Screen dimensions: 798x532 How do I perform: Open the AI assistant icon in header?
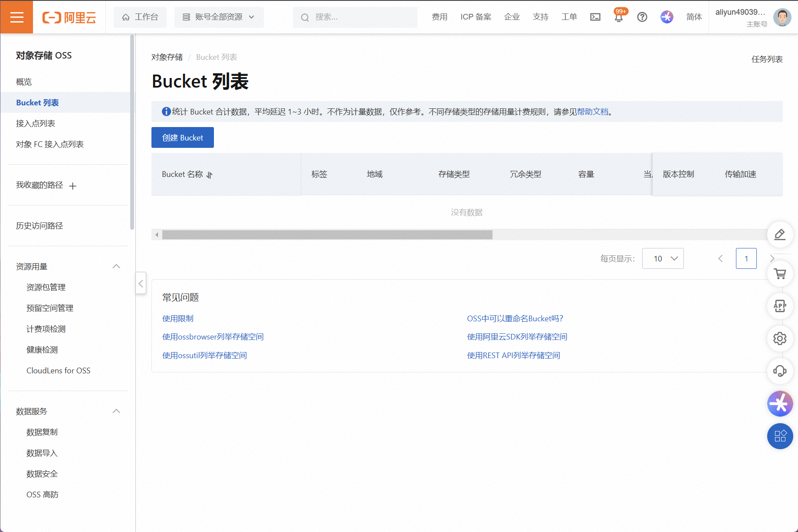click(x=667, y=17)
